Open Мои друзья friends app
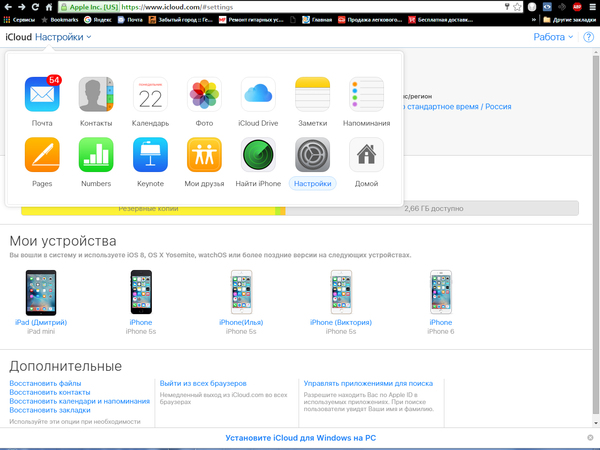The height and width of the screenshot is (450, 600). point(204,155)
